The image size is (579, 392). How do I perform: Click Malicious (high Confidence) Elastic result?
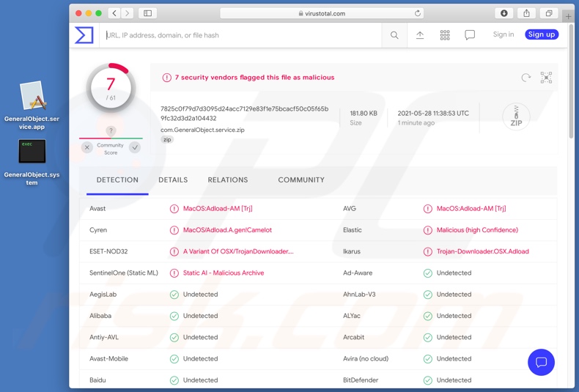tap(477, 230)
